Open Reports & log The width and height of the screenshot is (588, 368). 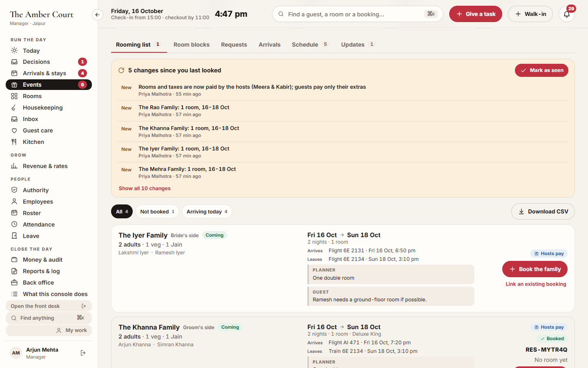click(49, 271)
